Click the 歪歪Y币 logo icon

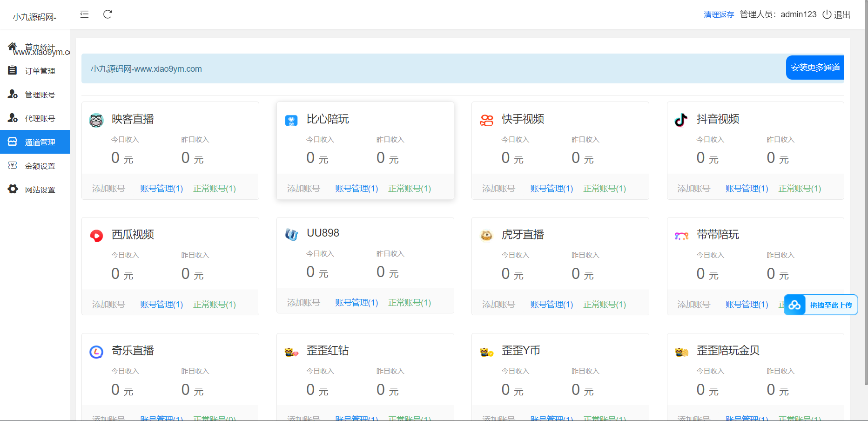point(486,353)
